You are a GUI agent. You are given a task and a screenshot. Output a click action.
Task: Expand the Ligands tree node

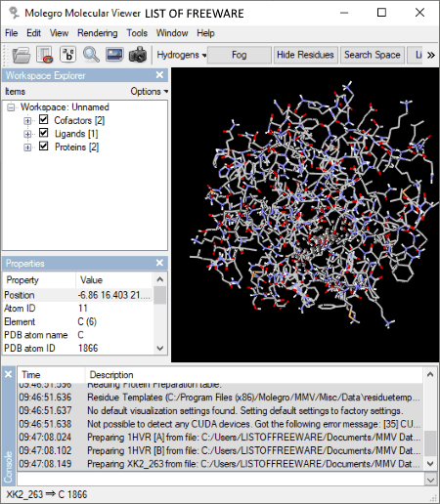(27, 134)
